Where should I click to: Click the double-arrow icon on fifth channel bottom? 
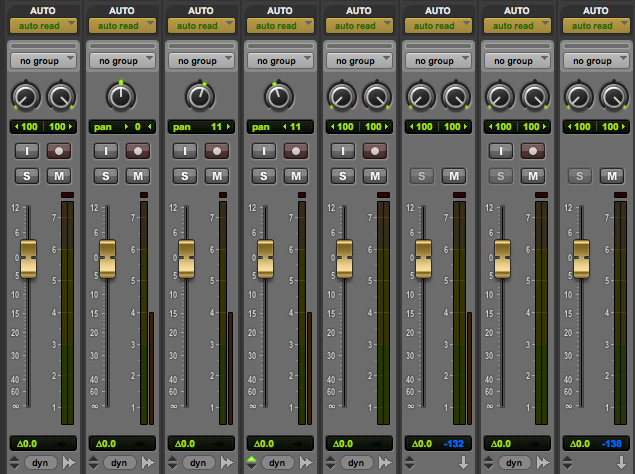tap(385, 462)
